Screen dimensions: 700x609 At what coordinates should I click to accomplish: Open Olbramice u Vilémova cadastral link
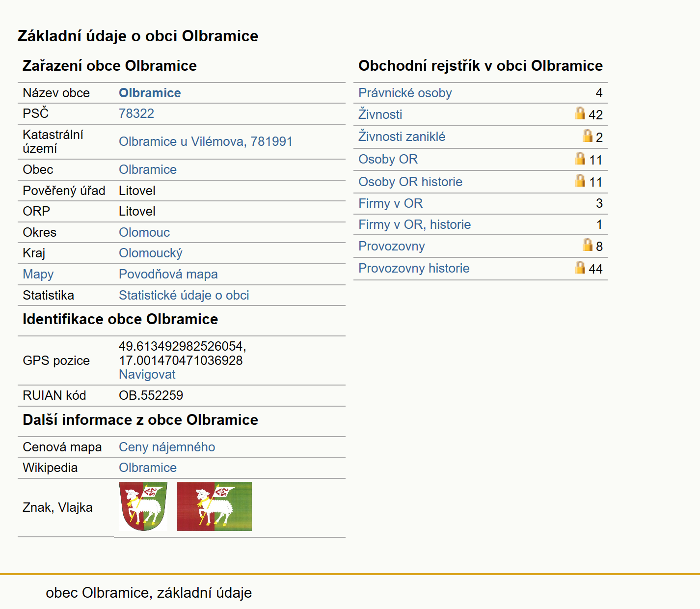(x=206, y=141)
